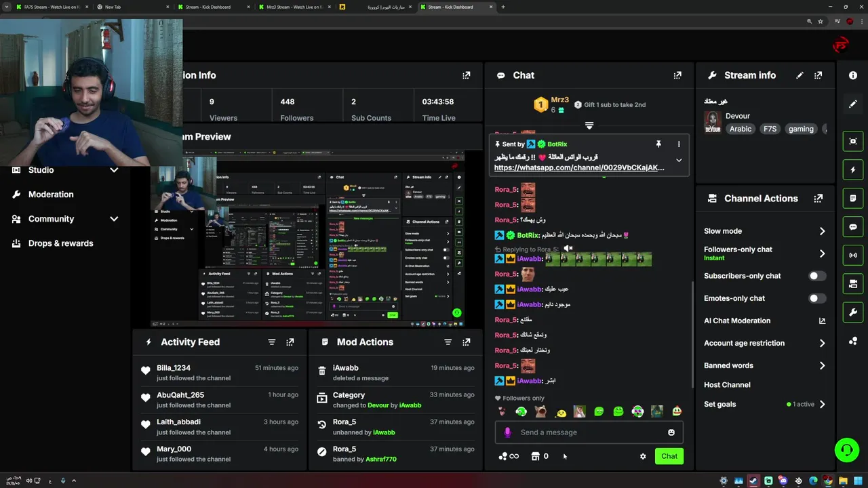Click the Send a message input
The height and width of the screenshot is (488, 868).
click(x=589, y=432)
